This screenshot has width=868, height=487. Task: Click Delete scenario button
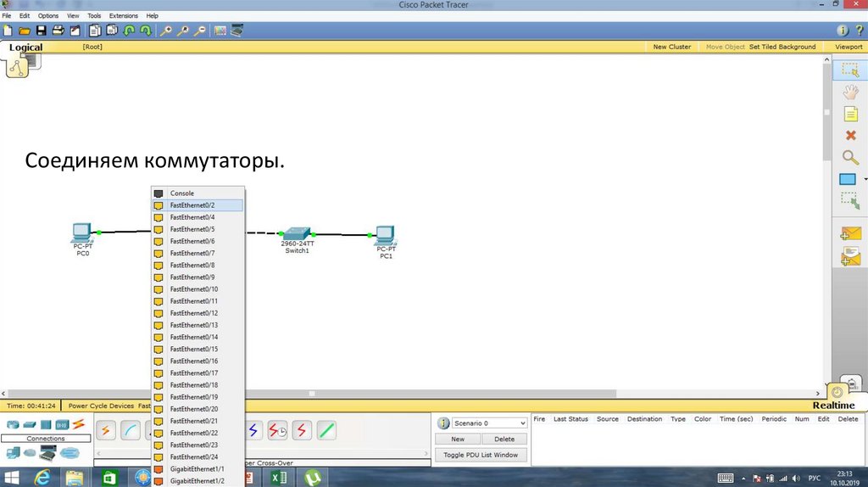[x=504, y=439]
